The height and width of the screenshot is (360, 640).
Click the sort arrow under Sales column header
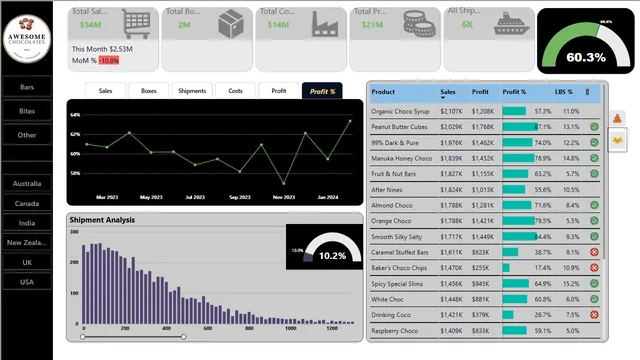pos(443,98)
